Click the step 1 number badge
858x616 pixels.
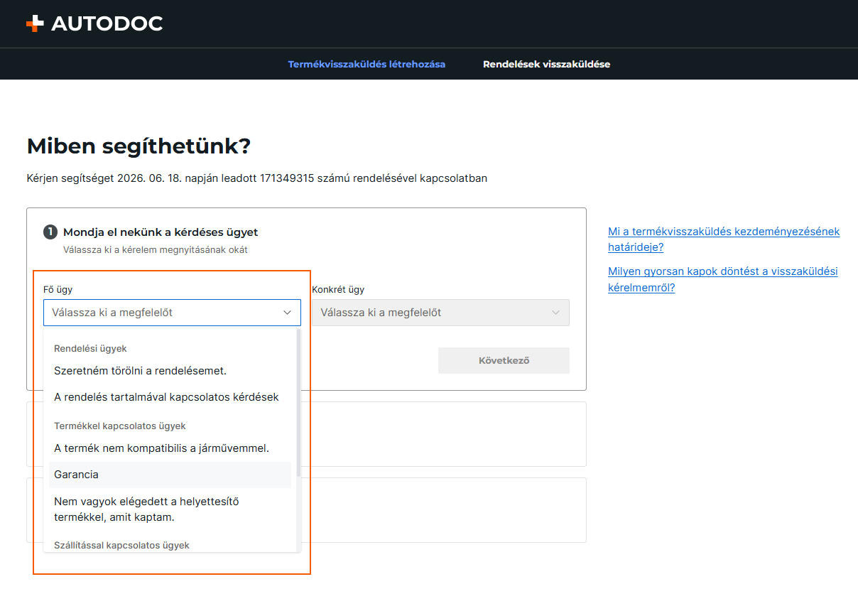pos(50,232)
